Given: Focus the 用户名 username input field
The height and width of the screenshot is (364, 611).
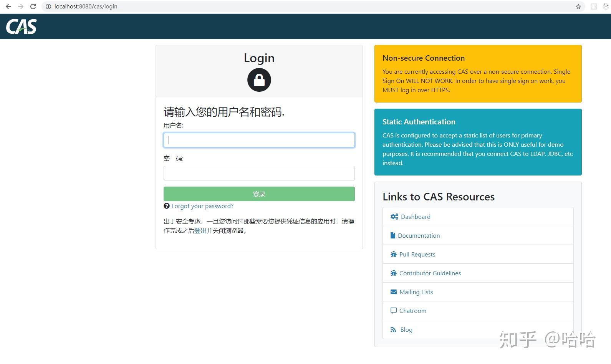Looking at the screenshot, I should point(259,140).
